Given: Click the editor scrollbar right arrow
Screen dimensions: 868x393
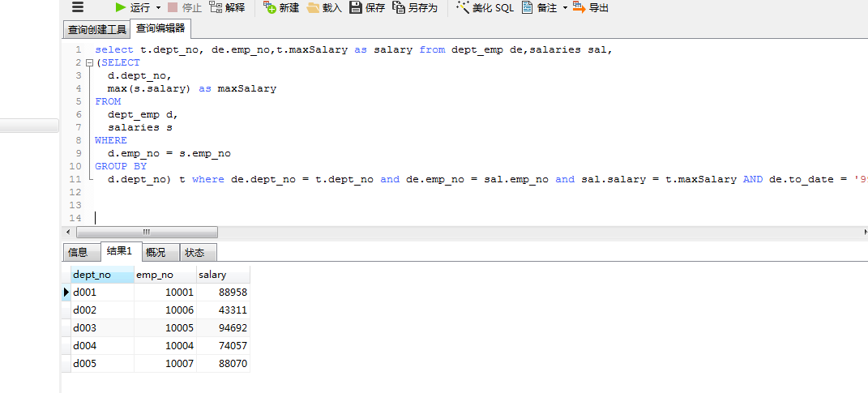Looking at the screenshot, I should [865, 232].
